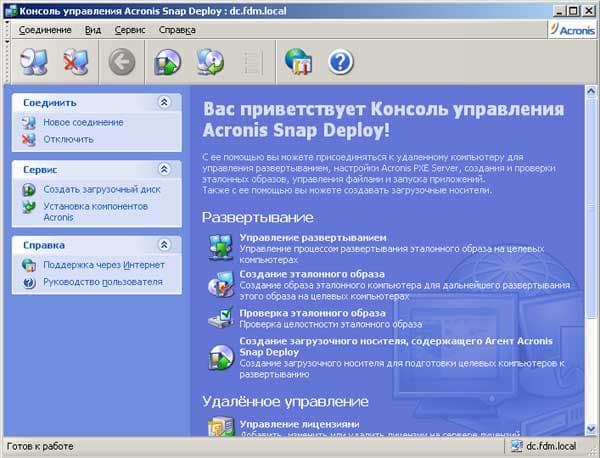Click the Disconnect toolbar icon with red X
The image size is (600, 458).
pyautogui.click(x=76, y=62)
